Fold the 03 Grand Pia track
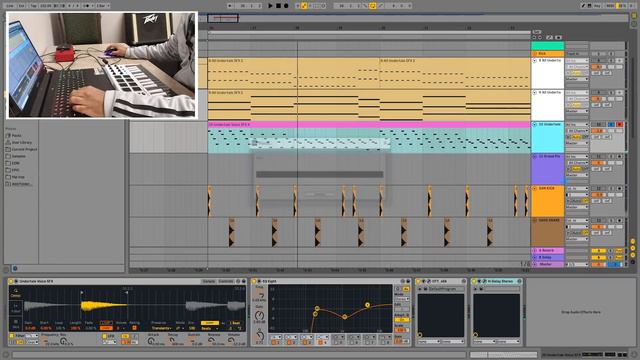The image size is (640, 360). pyautogui.click(x=535, y=156)
